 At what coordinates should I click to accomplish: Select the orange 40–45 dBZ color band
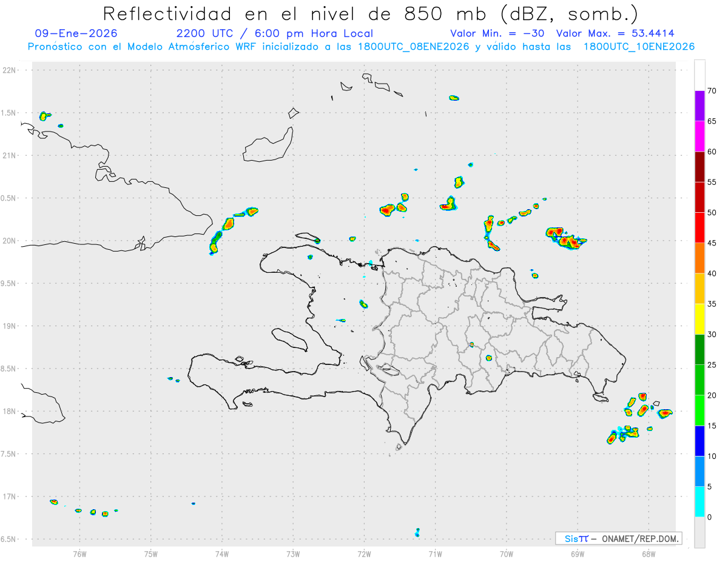click(x=699, y=258)
